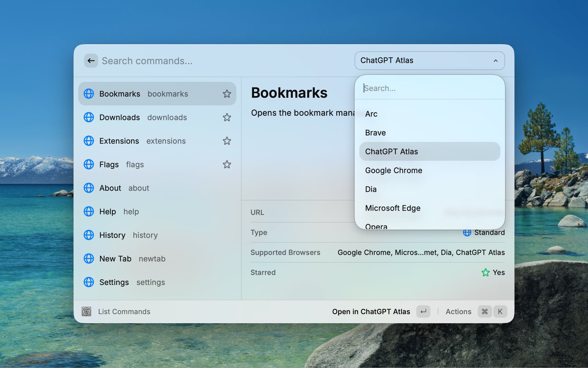Click the globe icon beside History
This screenshot has height=368, width=588.
[x=88, y=235]
